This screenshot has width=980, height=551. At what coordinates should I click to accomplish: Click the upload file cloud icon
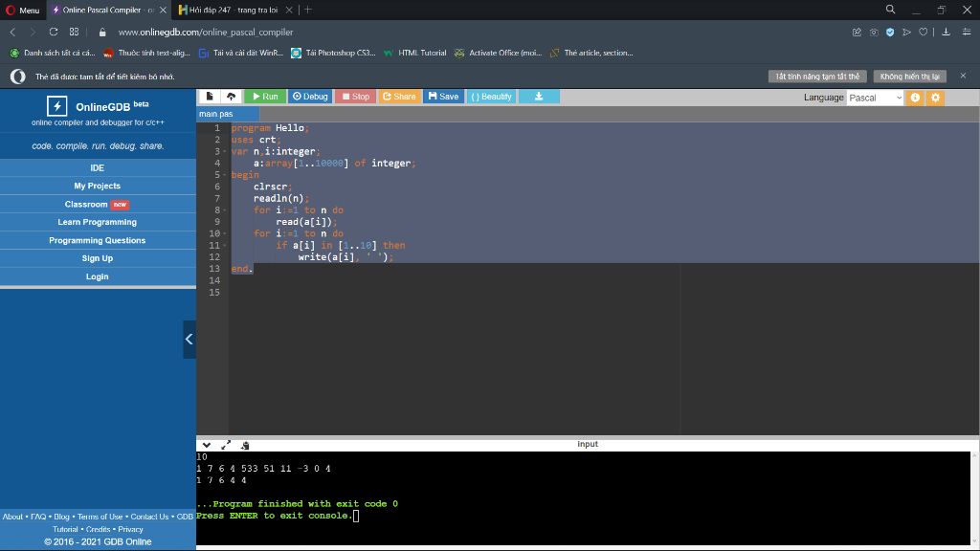tap(232, 97)
